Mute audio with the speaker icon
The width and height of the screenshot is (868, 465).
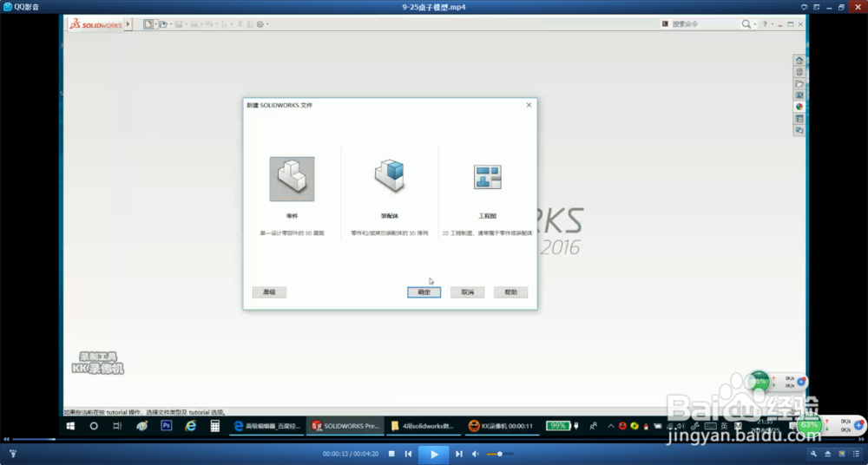click(475, 454)
